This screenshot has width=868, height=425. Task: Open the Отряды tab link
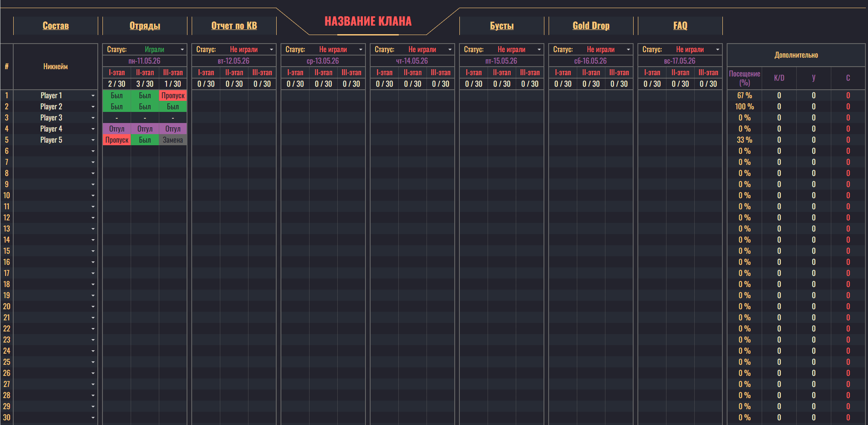tap(145, 26)
